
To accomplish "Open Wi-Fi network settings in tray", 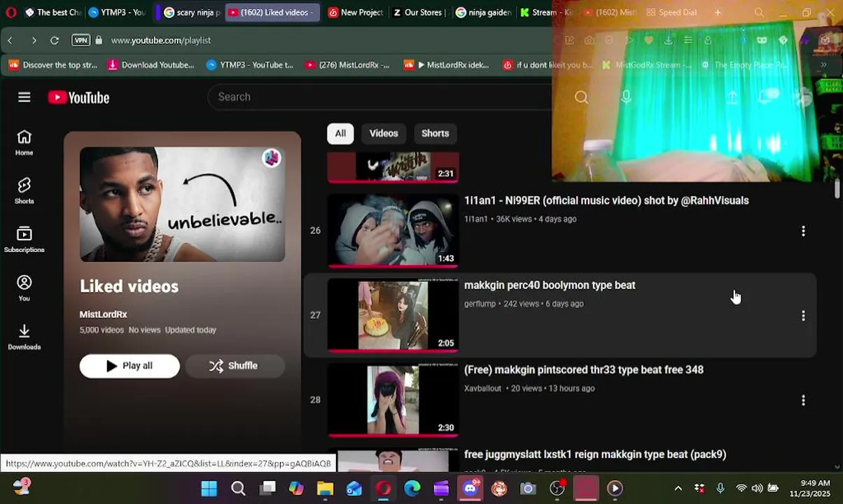I will pos(741,488).
